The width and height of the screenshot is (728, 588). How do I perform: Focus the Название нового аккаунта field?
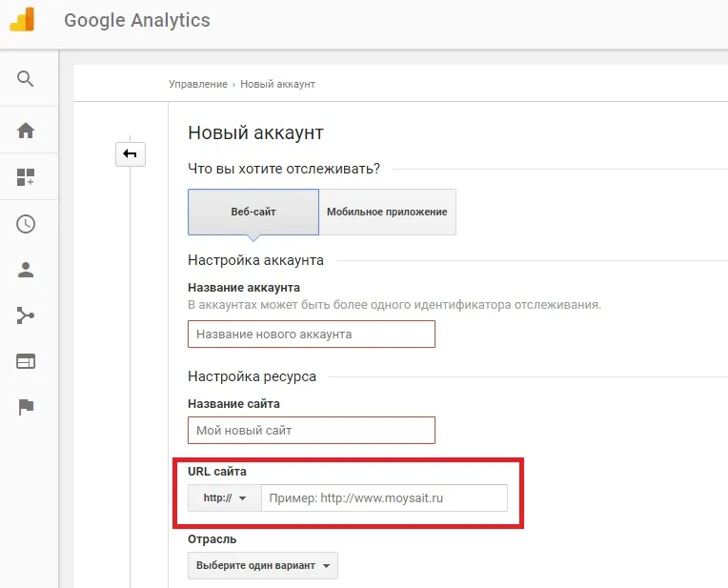tap(312, 334)
